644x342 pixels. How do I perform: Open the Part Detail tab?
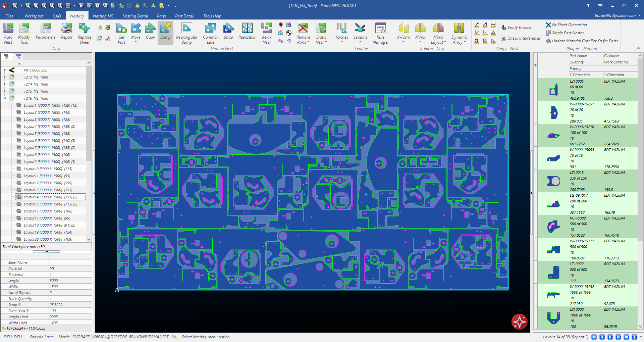tap(184, 16)
